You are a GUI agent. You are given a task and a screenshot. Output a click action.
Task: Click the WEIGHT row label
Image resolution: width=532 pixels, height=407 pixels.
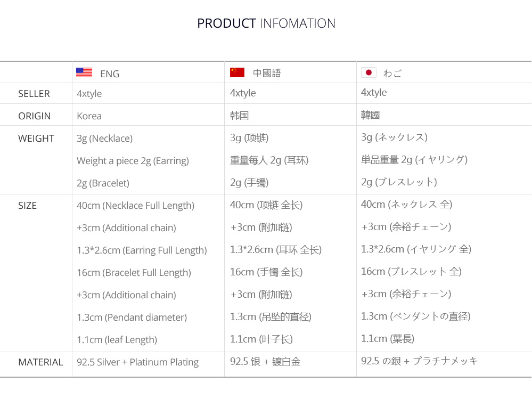(x=36, y=139)
